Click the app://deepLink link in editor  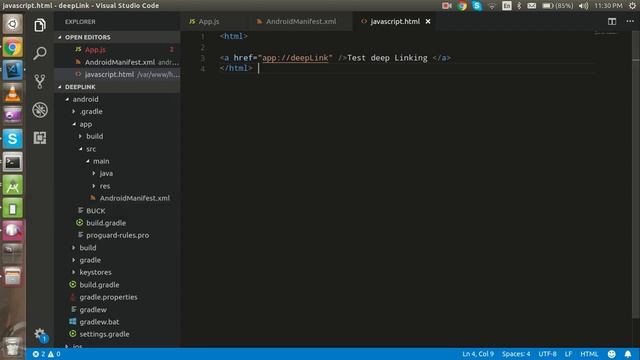[295, 58]
